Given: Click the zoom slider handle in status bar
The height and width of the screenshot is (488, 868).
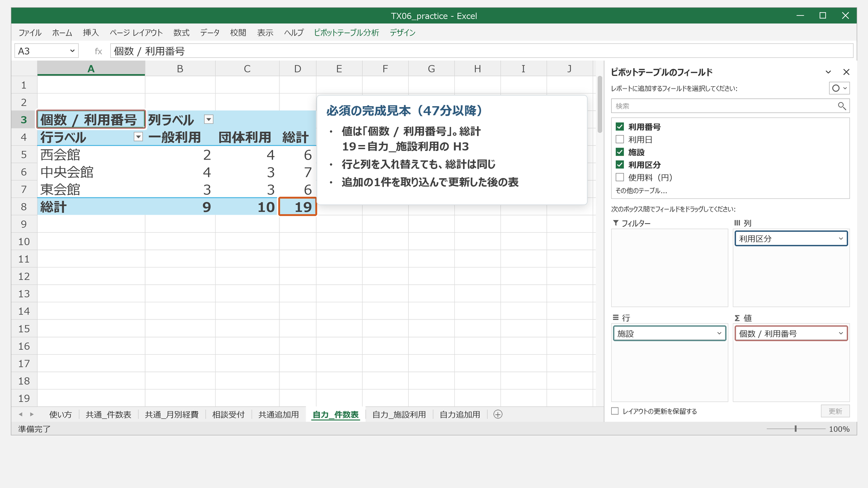Looking at the screenshot, I should pos(796,429).
